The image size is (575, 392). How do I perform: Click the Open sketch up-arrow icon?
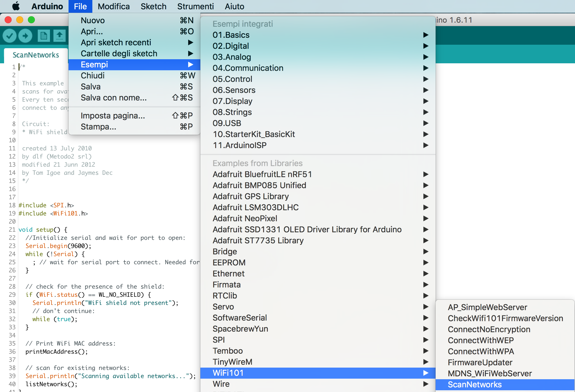coord(60,36)
